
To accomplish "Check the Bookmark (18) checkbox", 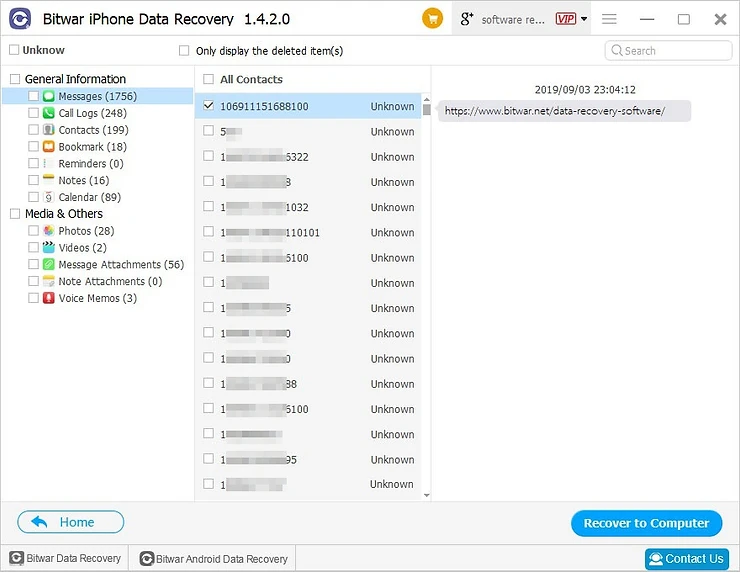I will (33, 146).
